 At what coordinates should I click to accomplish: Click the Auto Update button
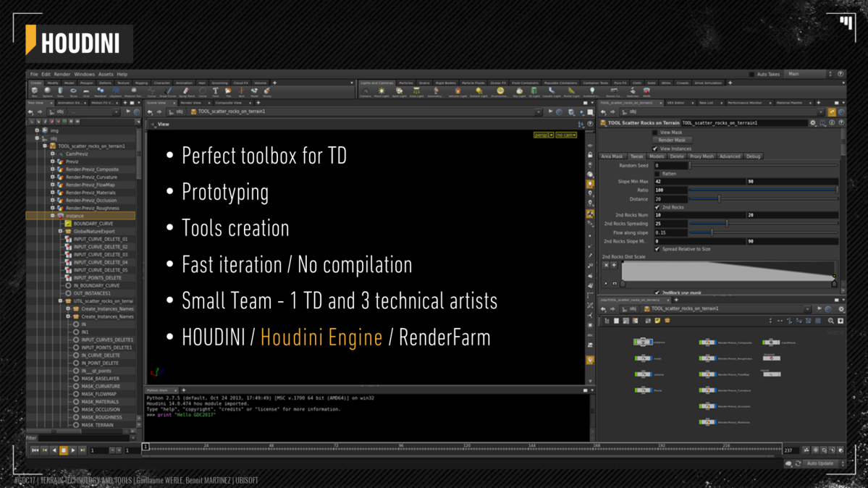tap(819, 463)
